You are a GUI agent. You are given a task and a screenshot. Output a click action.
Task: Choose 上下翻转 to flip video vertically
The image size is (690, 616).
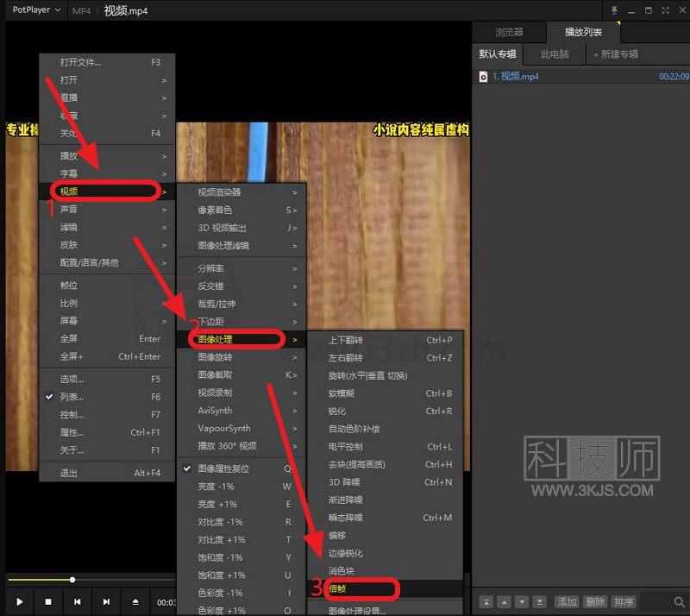pos(385,341)
